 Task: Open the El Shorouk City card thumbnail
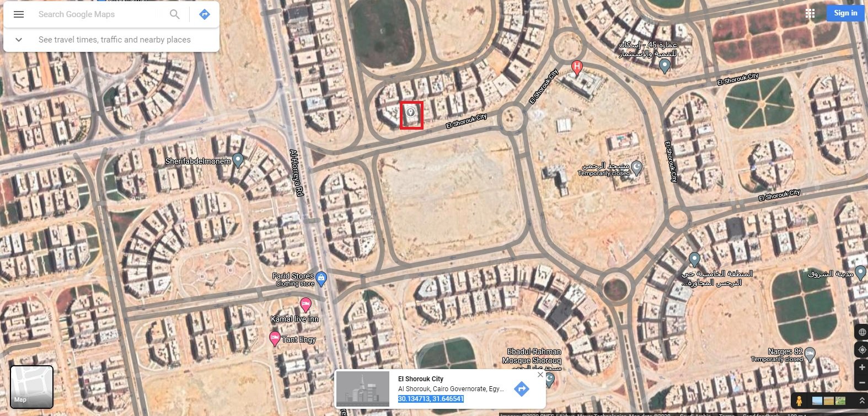point(363,389)
